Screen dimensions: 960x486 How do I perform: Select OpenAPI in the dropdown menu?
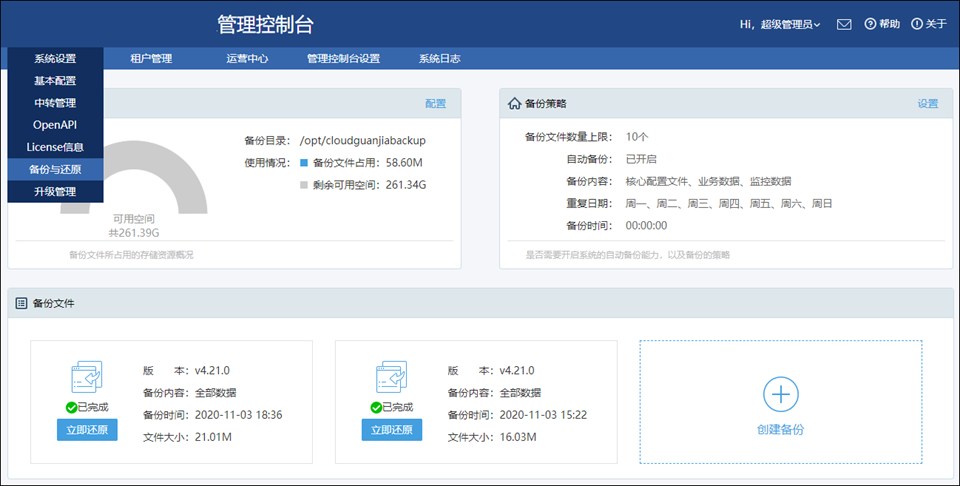point(55,125)
